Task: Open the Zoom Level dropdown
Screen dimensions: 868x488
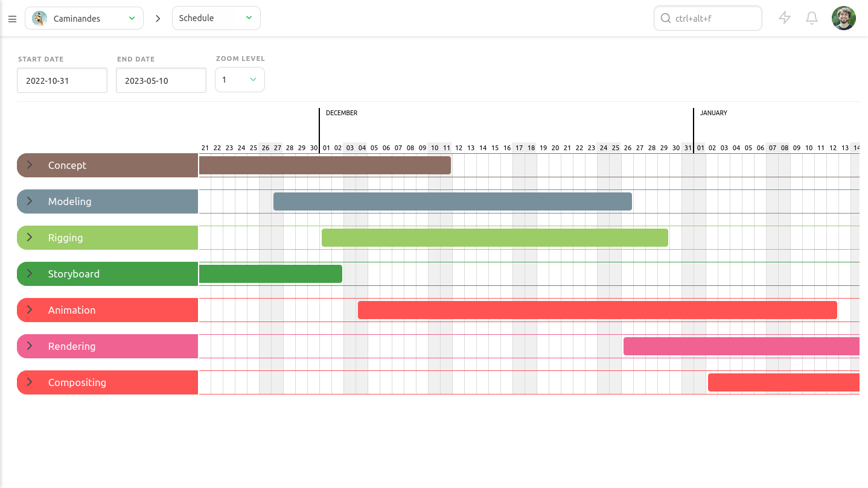Action: [240, 80]
